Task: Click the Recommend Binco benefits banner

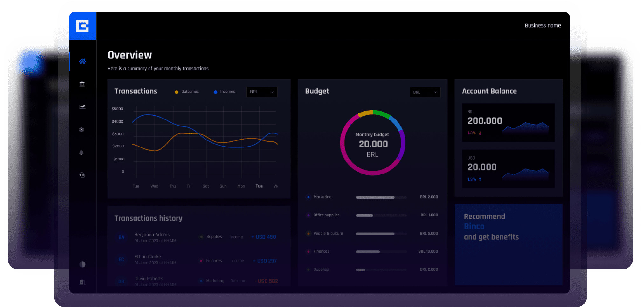Action: pos(508,244)
